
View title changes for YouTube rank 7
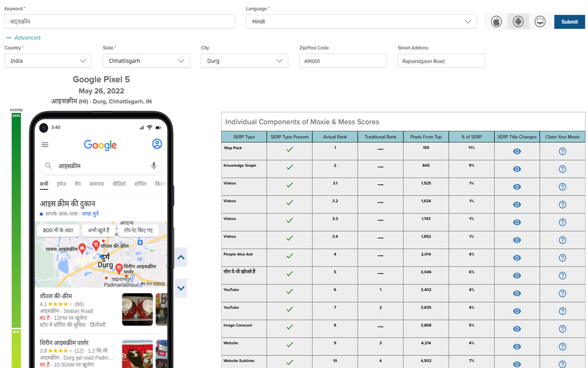point(517,311)
